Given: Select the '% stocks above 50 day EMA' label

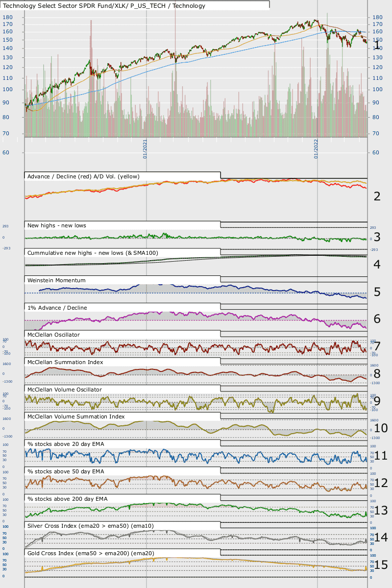Looking at the screenshot, I should [66, 471].
